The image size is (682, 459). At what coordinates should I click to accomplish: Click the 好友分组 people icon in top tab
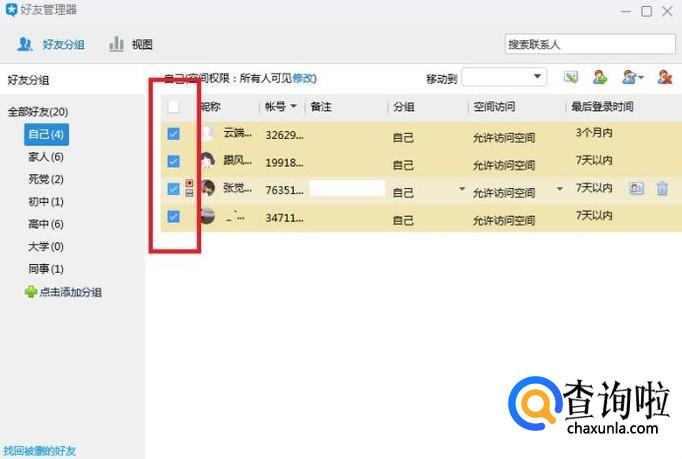(x=25, y=44)
